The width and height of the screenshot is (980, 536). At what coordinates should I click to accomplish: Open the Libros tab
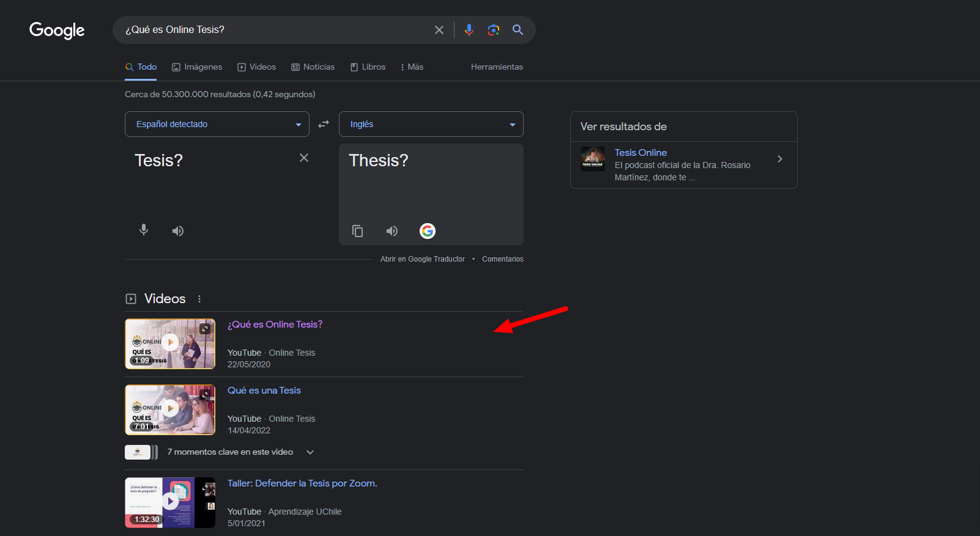368,67
